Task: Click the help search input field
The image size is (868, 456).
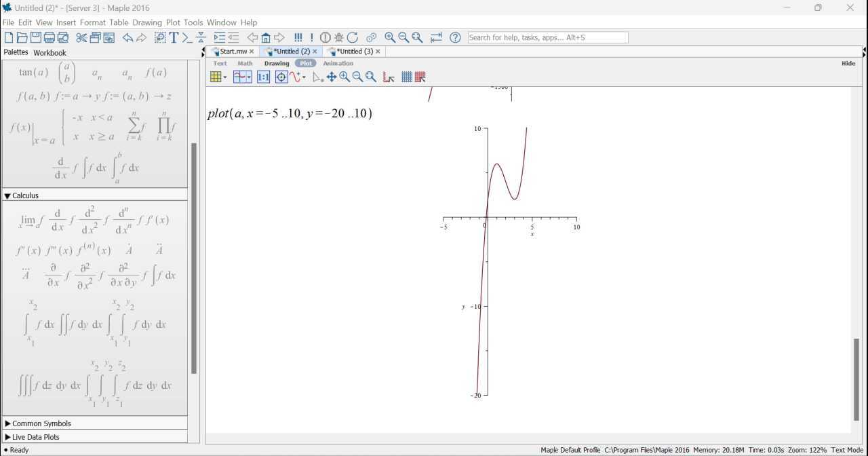Action: pyautogui.click(x=547, y=38)
